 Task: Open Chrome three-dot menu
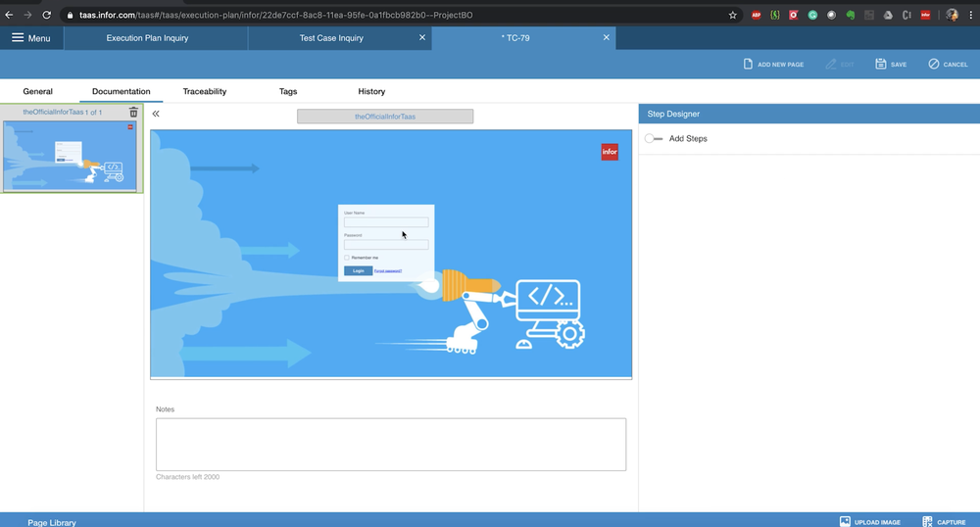click(x=970, y=15)
